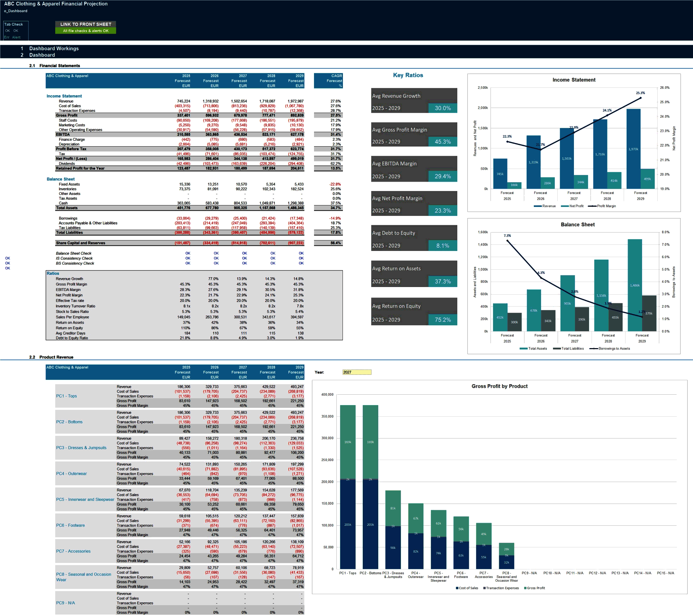Select the PC5 - Innerwear and Sleepwear product label
The image size is (693, 616).
pyautogui.click(x=85, y=500)
